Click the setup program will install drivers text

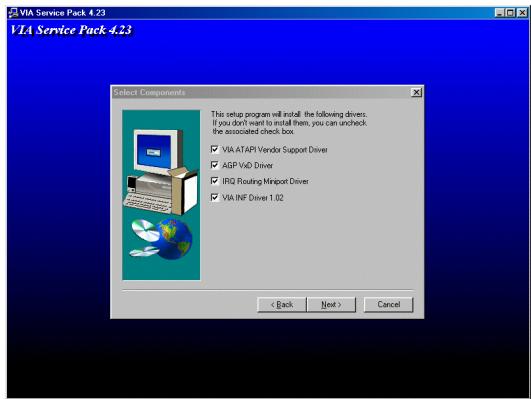(x=289, y=123)
